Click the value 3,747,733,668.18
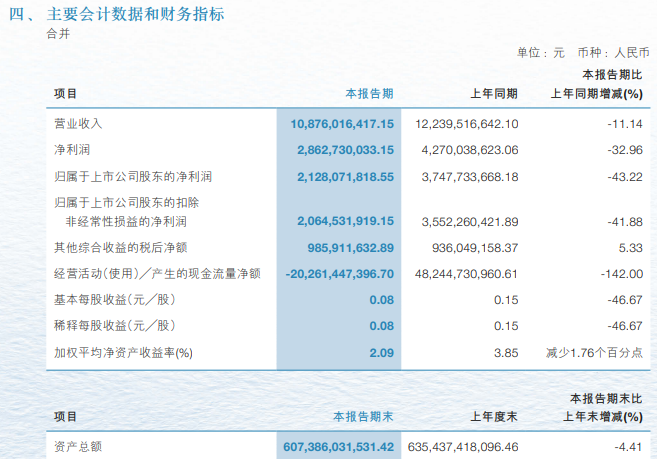This screenshot has height=459, width=657. coord(470,177)
